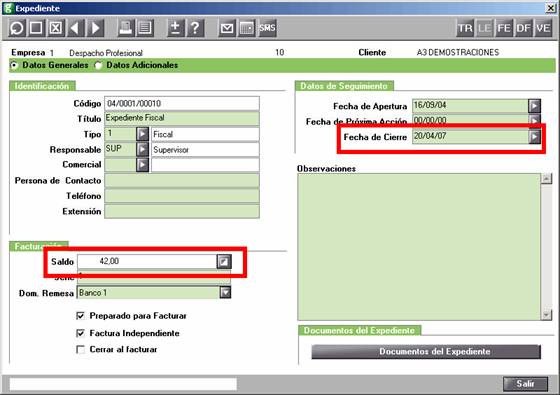Screen dimensions: 560x395
Task: Open the Tipo lookup arrow
Action: (142, 134)
